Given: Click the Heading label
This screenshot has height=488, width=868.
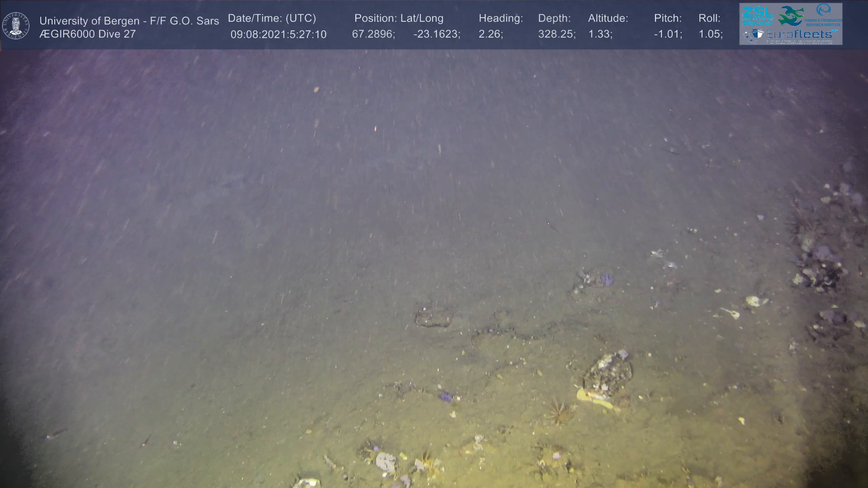Looking at the screenshot, I should pos(500,18).
